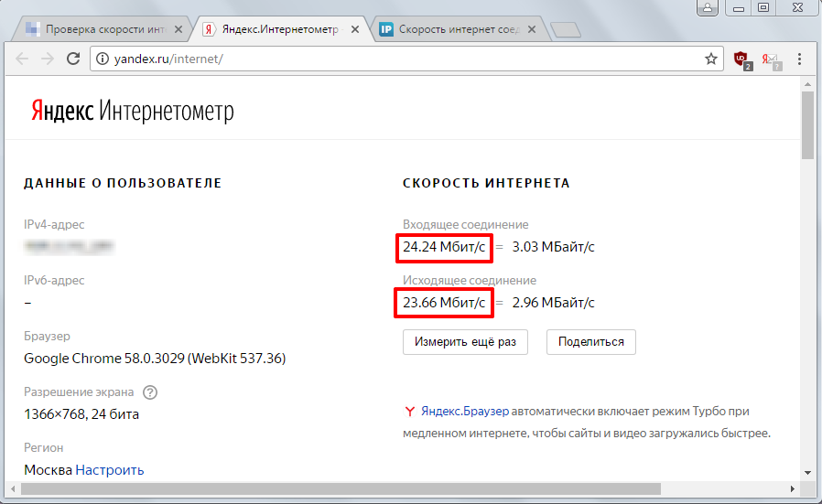This screenshot has height=504, width=822.
Task: Open the Chrome user profile icon
Action: coord(708,7)
